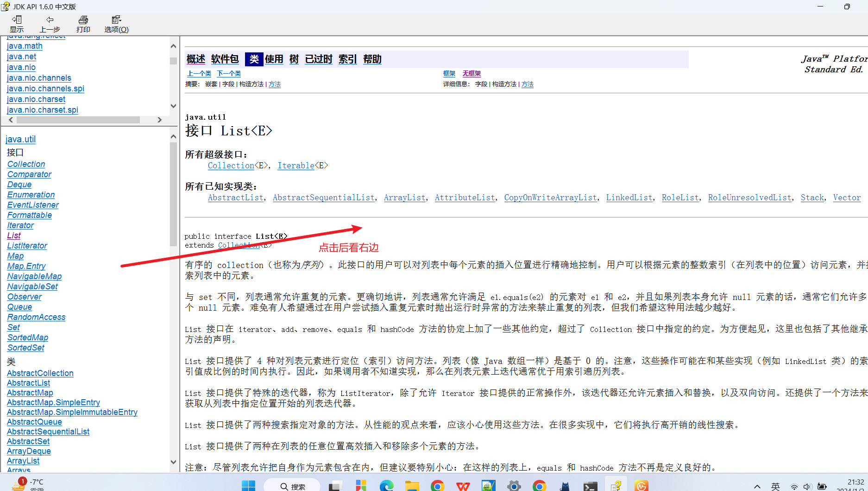
Task: Select the 软件包 (Package) navigation tab
Action: [x=225, y=59]
